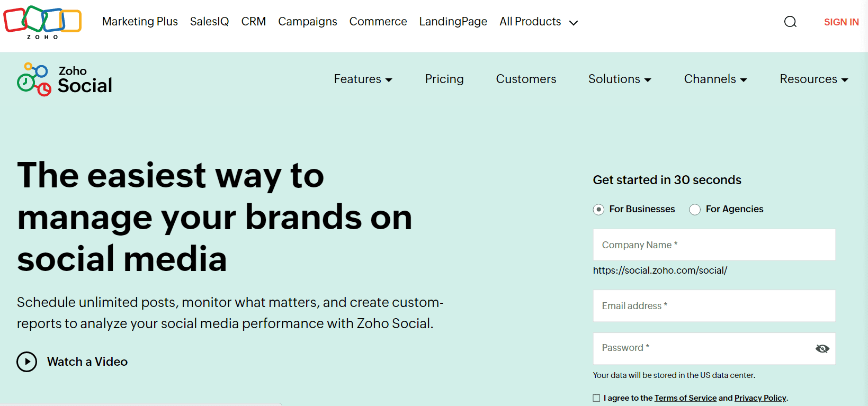Open the Customers menu item

pyautogui.click(x=526, y=79)
